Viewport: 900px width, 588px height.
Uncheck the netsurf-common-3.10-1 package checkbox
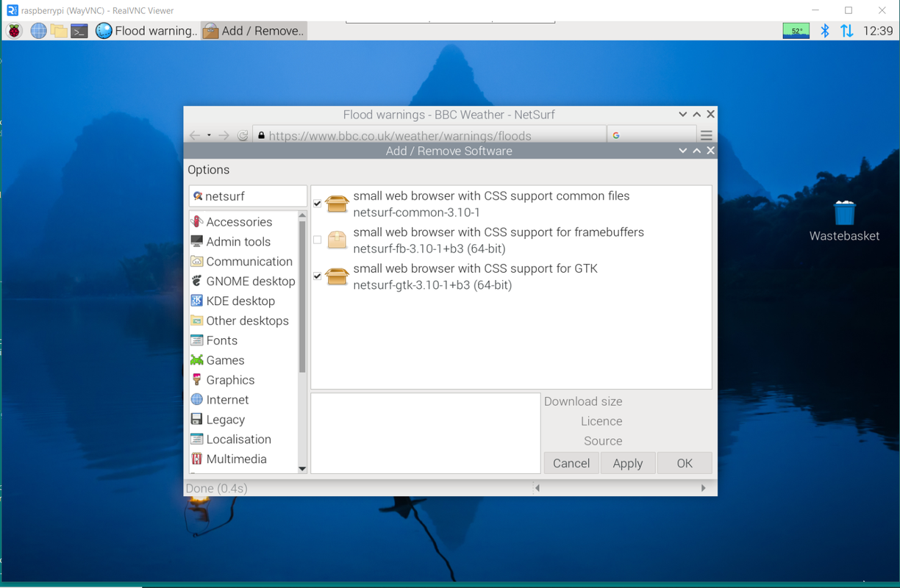[318, 204]
